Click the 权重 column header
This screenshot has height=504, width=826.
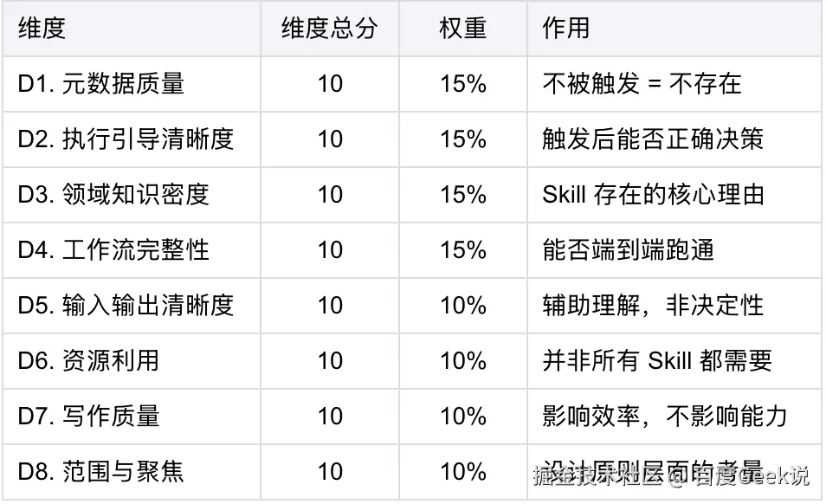point(462,29)
